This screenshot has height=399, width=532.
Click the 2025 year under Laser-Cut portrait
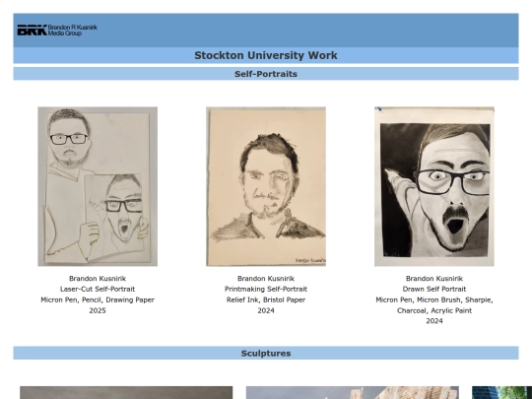tap(98, 310)
